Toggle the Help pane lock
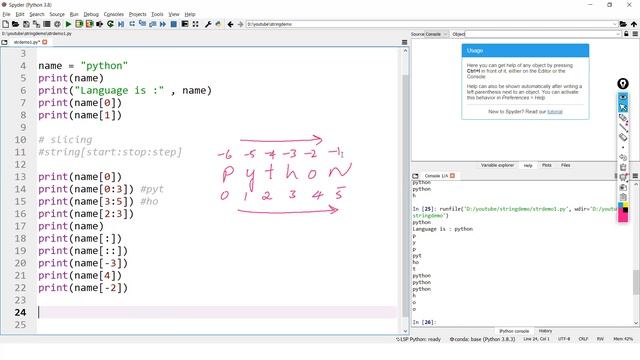The image size is (640, 360). (x=626, y=34)
